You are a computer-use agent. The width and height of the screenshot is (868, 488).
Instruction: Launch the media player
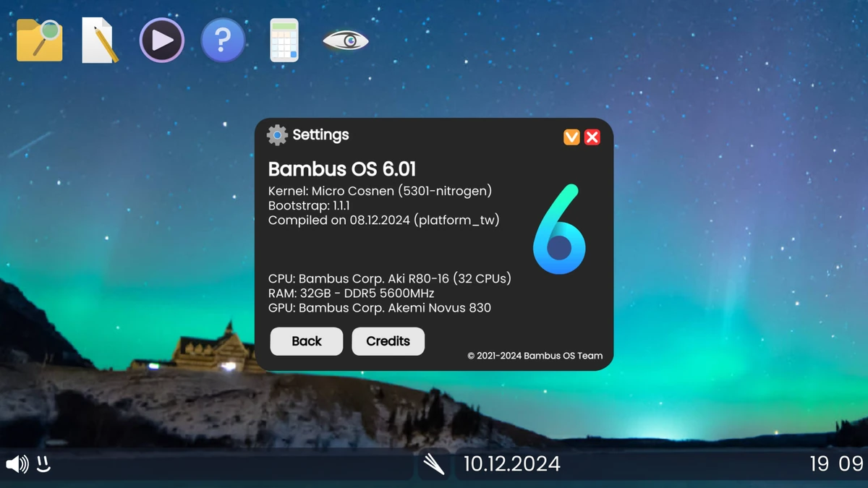click(161, 40)
